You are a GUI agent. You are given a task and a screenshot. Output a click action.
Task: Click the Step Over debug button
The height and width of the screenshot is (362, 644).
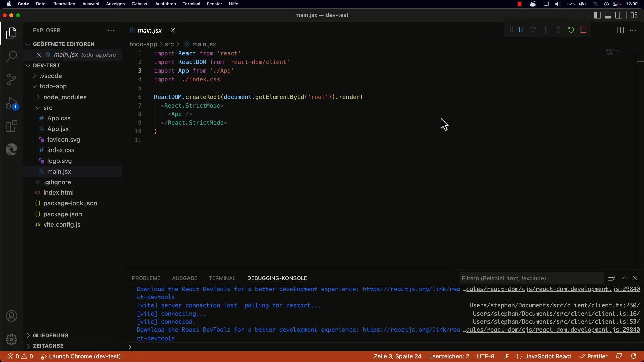(x=533, y=30)
